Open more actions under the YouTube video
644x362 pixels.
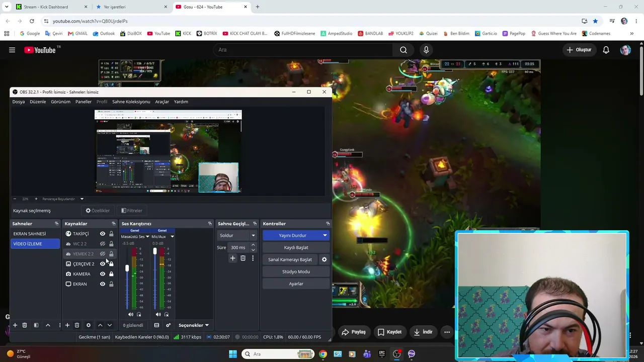point(447,332)
